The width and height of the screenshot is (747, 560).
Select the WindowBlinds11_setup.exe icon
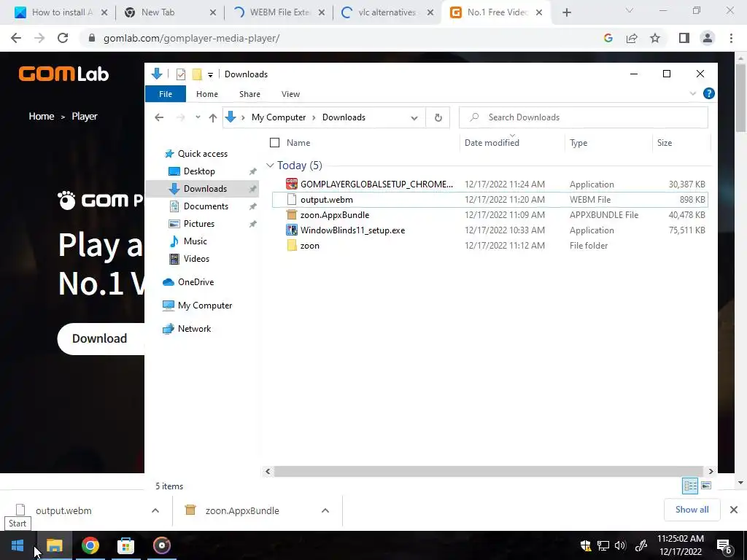(x=292, y=230)
